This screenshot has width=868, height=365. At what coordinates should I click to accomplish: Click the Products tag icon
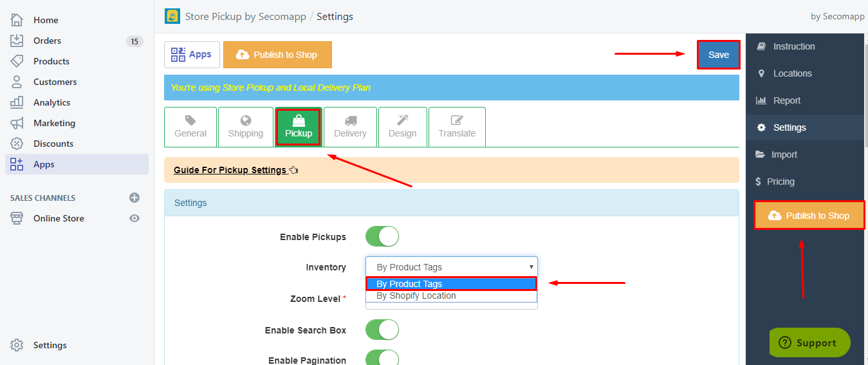pyautogui.click(x=17, y=61)
